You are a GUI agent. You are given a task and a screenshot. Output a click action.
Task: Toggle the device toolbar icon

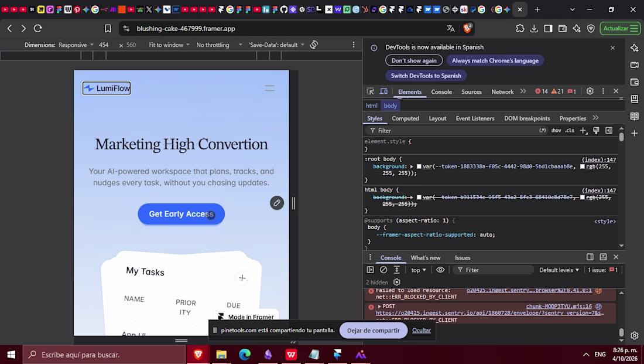click(x=383, y=91)
